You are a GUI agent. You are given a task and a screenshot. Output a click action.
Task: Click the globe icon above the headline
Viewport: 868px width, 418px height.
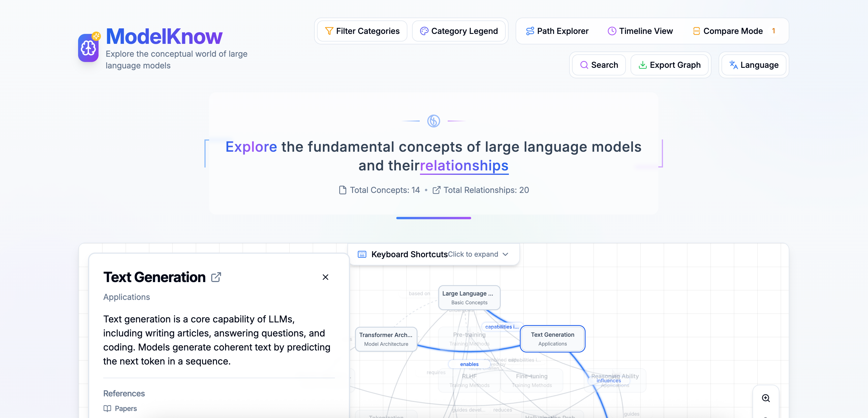click(x=433, y=121)
